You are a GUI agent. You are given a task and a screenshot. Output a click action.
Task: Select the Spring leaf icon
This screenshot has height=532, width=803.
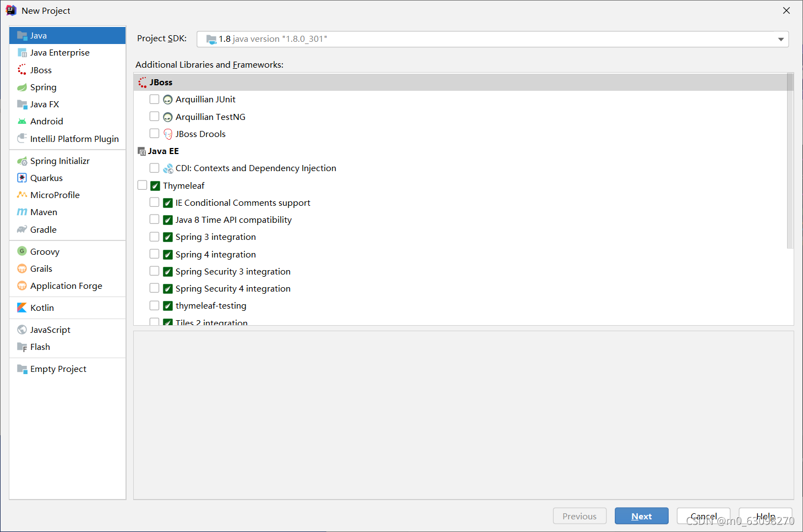click(x=22, y=87)
